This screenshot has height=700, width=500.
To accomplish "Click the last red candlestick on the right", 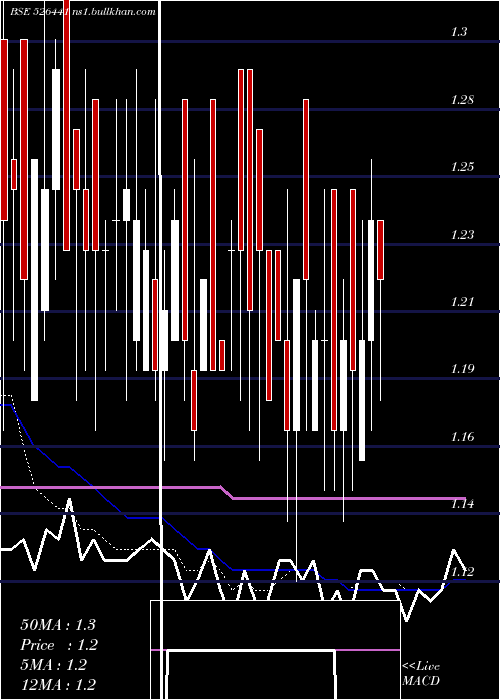I will click(380, 250).
